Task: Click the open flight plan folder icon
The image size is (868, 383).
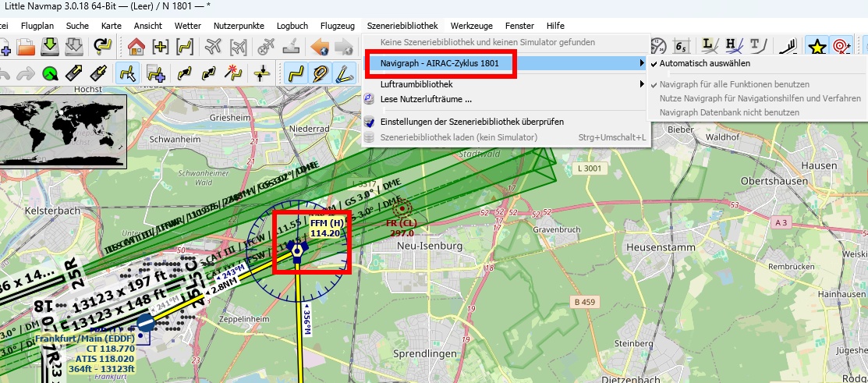Action: 26,47
